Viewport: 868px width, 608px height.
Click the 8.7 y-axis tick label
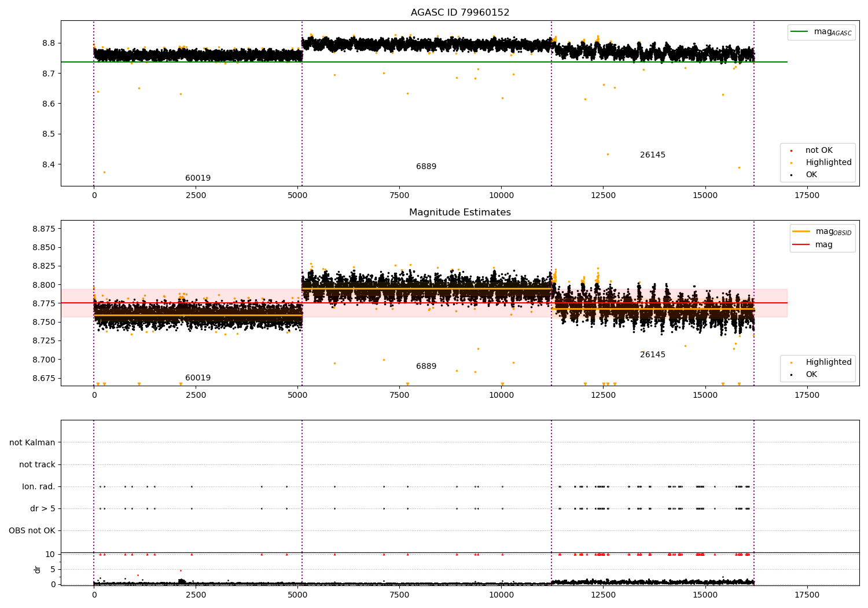(x=48, y=74)
